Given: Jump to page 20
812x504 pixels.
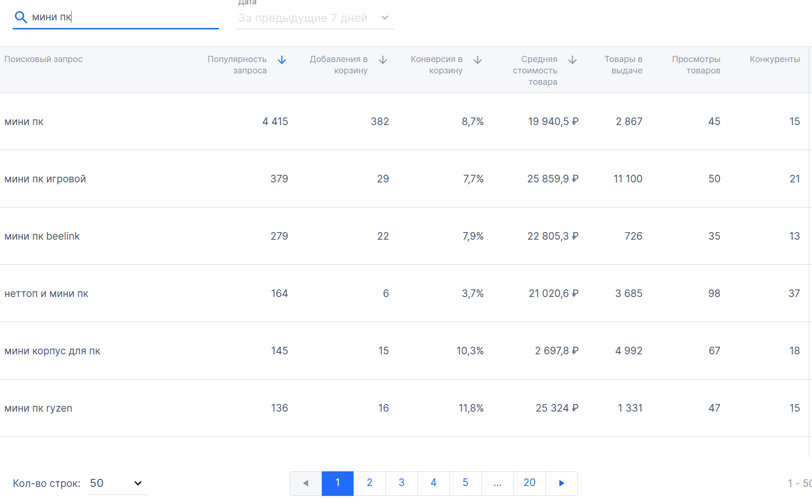Looking at the screenshot, I should [529, 483].
